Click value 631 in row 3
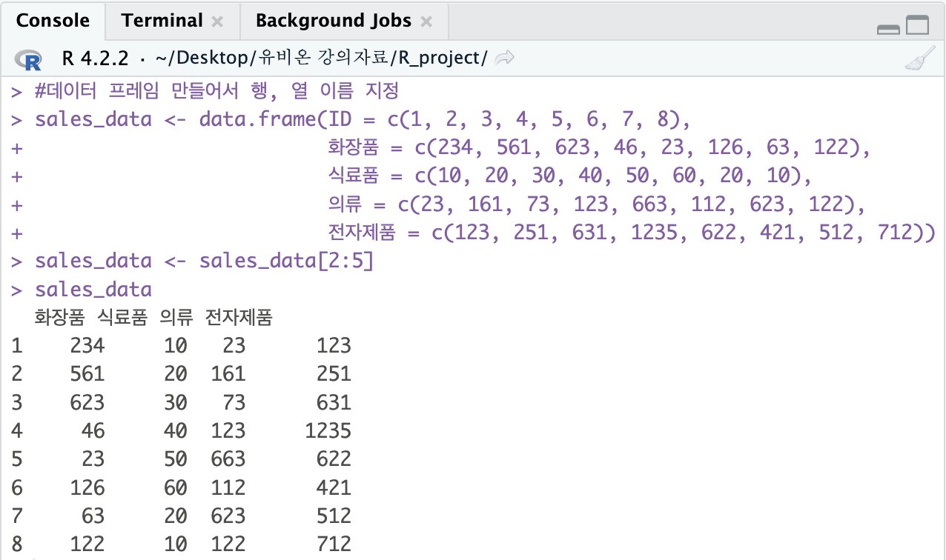This screenshot has height=560, width=946. click(334, 401)
